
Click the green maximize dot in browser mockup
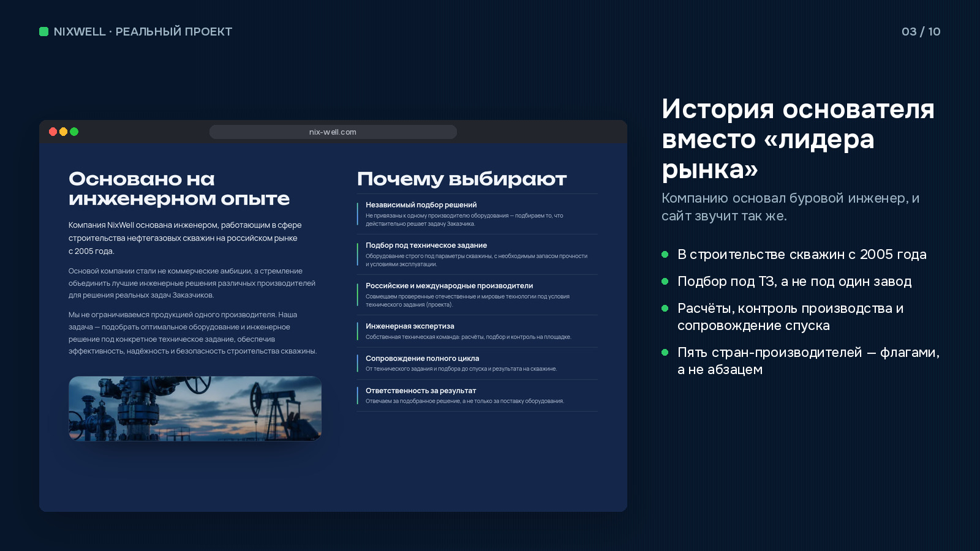click(74, 132)
